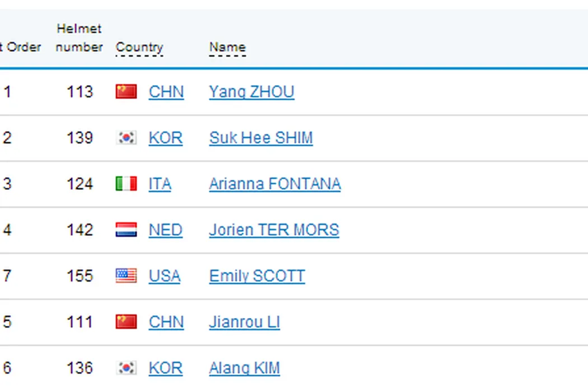Screen dimensions: 588x392
Task: Click the Korea flag beside Alang KIM
Action: (x=126, y=367)
